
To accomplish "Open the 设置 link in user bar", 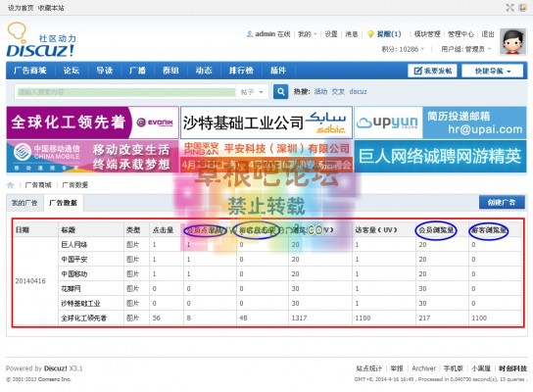I will click(331, 34).
